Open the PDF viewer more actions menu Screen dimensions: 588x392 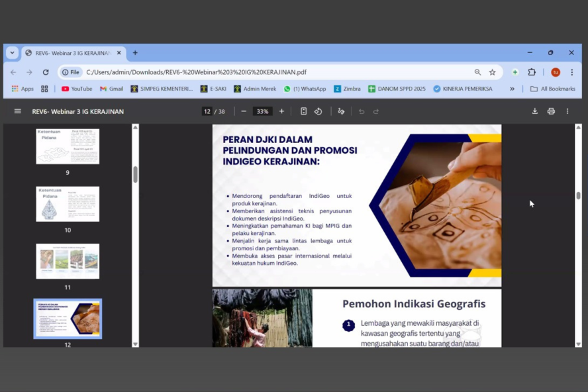click(567, 111)
